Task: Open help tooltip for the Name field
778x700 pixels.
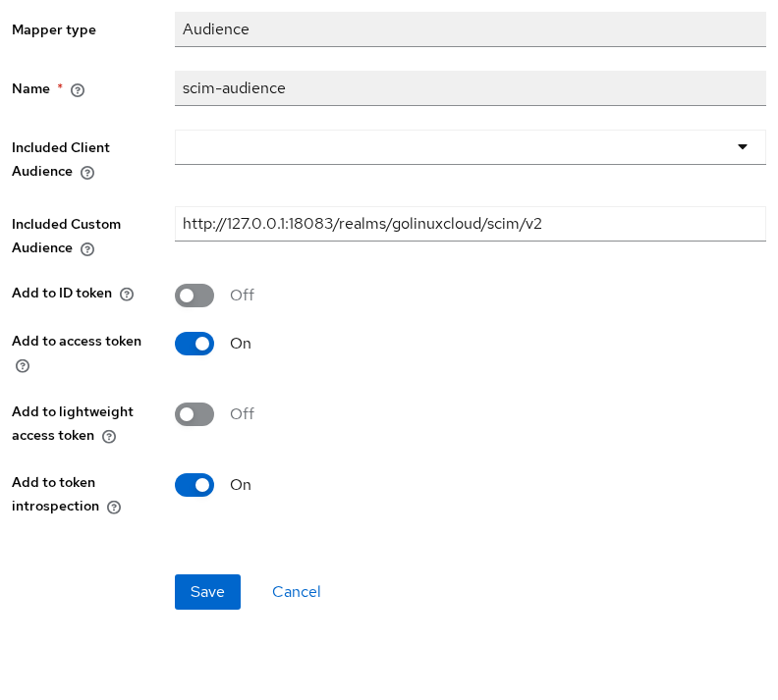Action: point(78,90)
